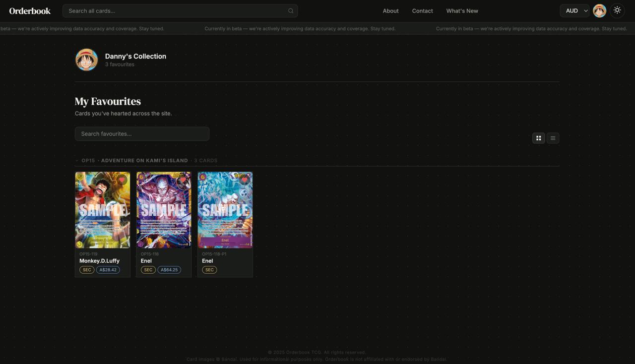
Task: Go to the Contact page
Action: 422,11
